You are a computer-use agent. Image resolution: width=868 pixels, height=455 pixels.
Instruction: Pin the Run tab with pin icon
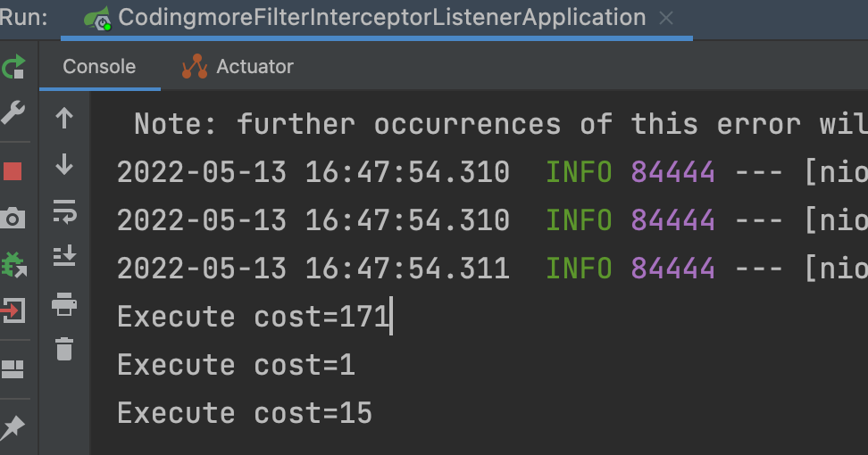click(13, 428)
